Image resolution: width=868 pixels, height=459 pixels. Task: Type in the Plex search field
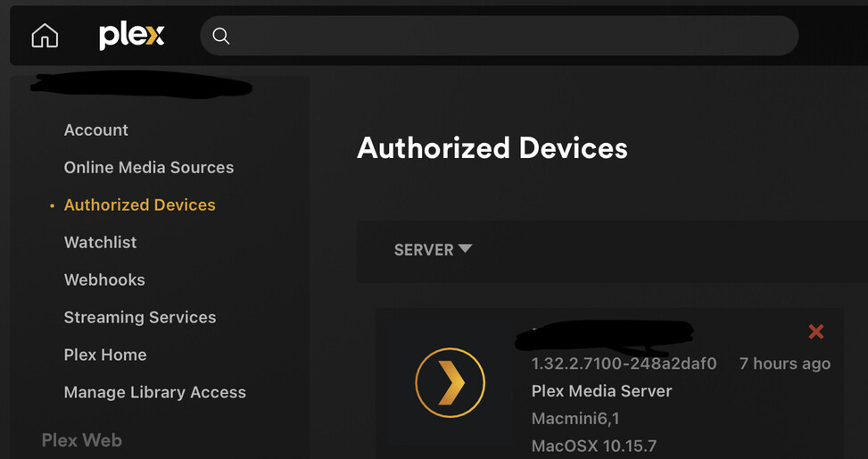[508, 36]
